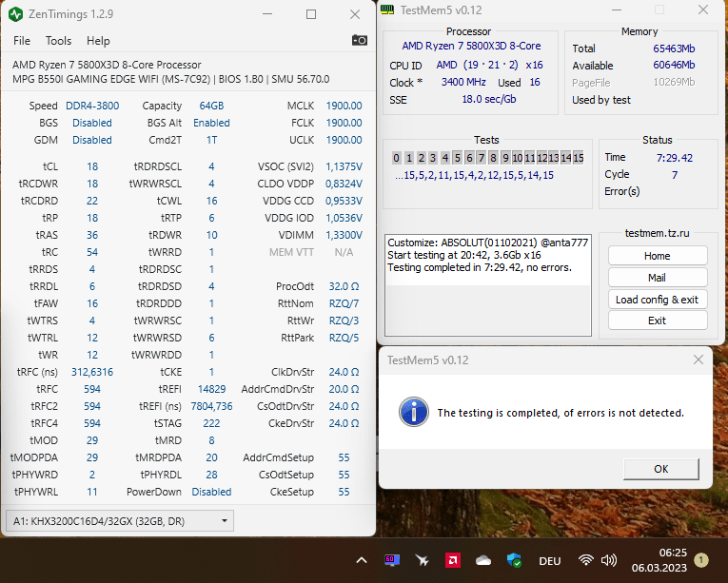Click the Available memory value 60646Mb
Image resolution: width=728 pixels, height=583 pixels.
674,65
